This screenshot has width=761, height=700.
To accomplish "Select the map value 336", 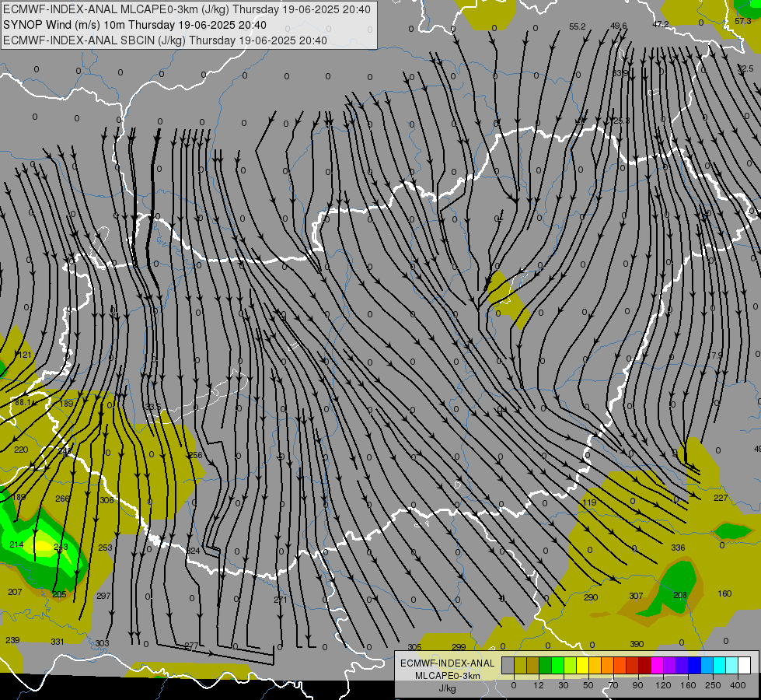I will pyautogui.click(x=678, y=548).
